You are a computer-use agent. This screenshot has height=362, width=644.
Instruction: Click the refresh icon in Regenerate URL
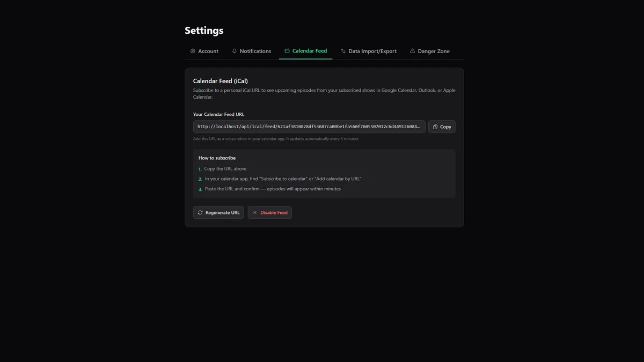pyautogui.click(x=200, y=213)
